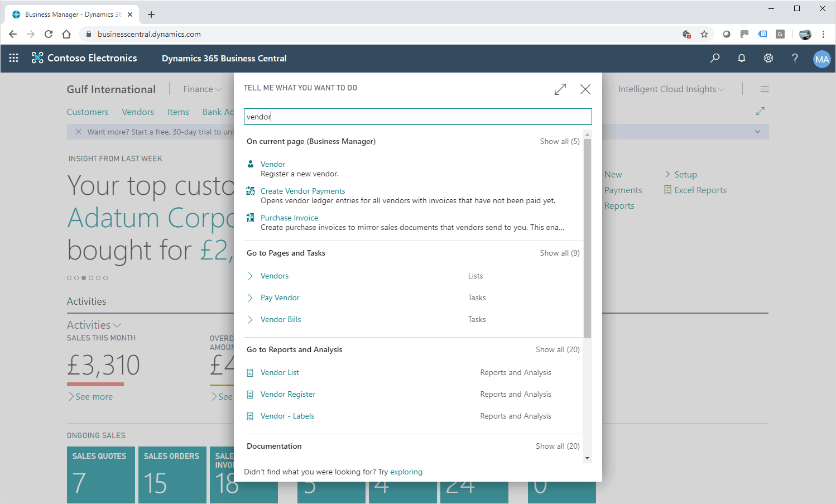Open the Payments menu item

pos(623,190)
